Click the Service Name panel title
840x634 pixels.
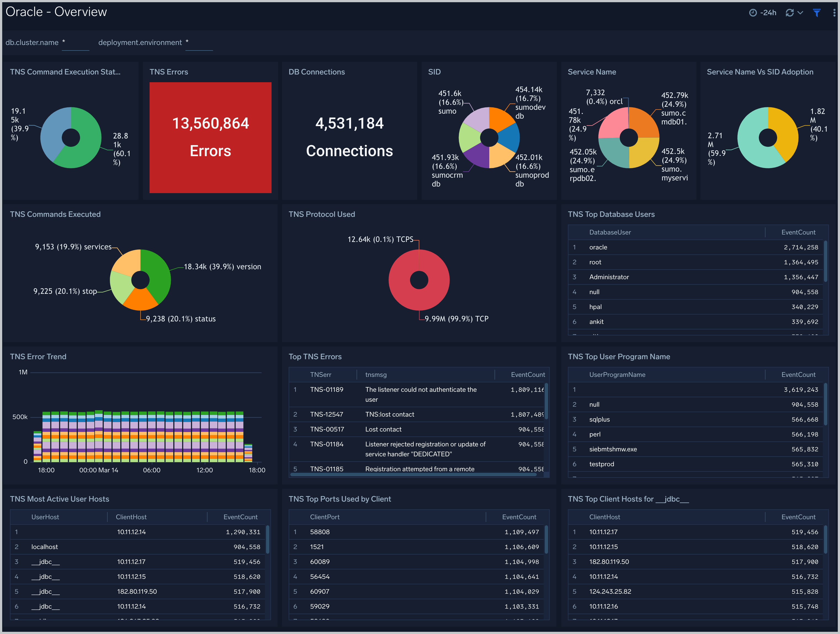pyautogui.click(x=592, y=72)
